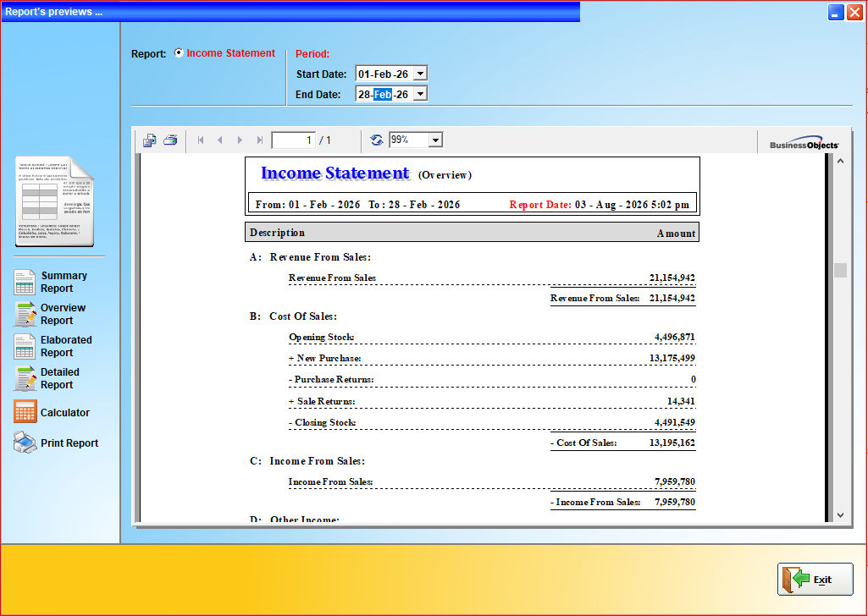
Task: Close the Report's previews window
Action: pyautogui.click(x=854, y=12)
